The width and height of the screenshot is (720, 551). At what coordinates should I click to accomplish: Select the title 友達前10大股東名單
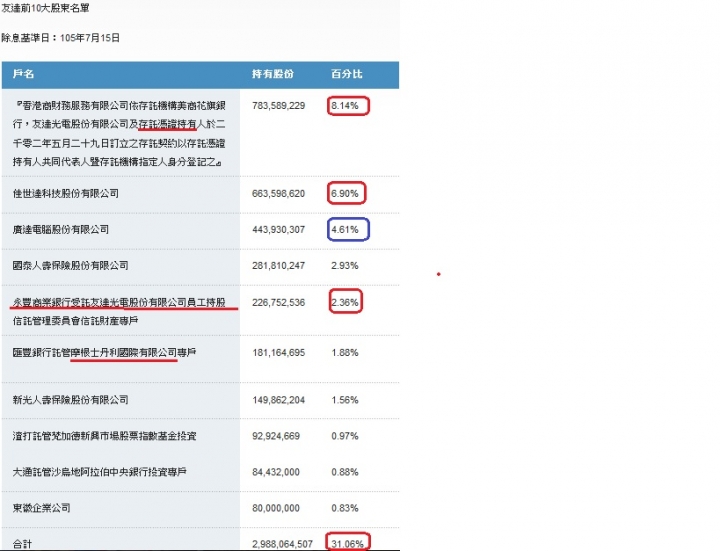[x=45, y=8]
